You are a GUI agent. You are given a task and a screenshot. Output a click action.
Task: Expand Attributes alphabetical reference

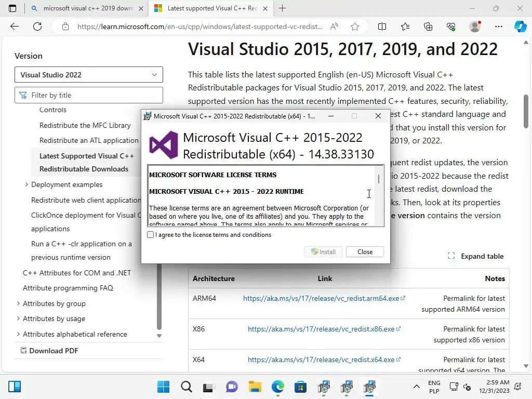pyautogui.click(x=18, y=334)
